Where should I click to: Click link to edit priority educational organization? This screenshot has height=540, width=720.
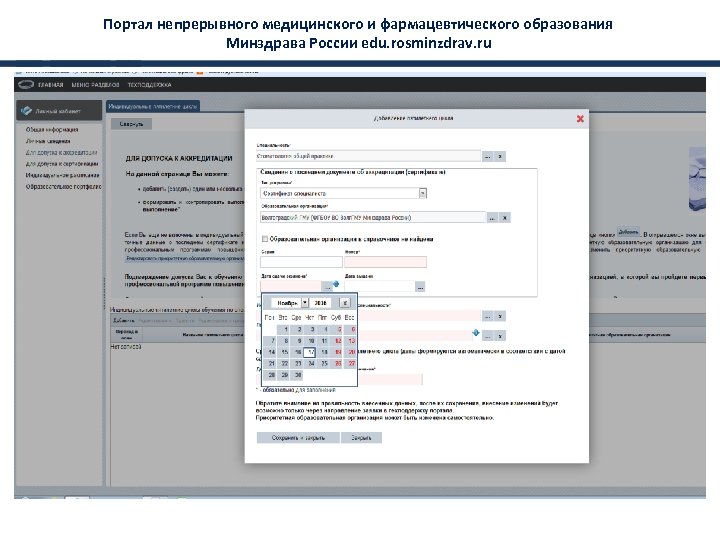pyautogui.click(x=185, y=259)
